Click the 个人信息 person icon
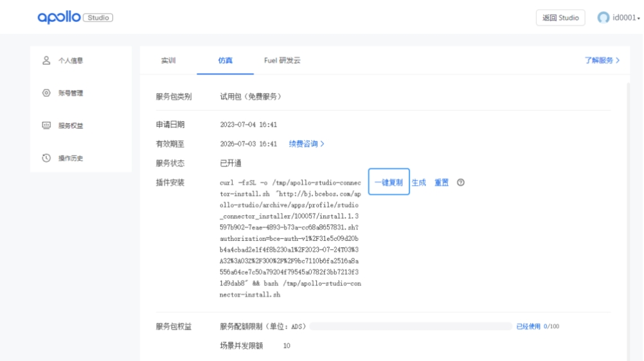Screen dimensions: 644x361 click(x=46, y=60)
